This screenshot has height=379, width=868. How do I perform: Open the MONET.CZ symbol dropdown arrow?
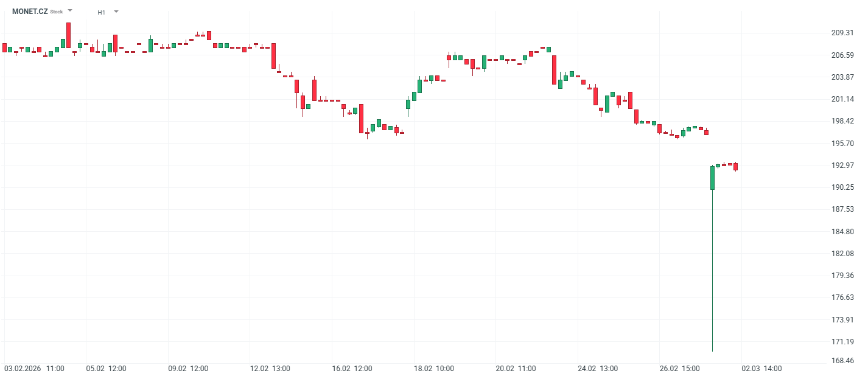pyautogui.click(x=70, y=10)
